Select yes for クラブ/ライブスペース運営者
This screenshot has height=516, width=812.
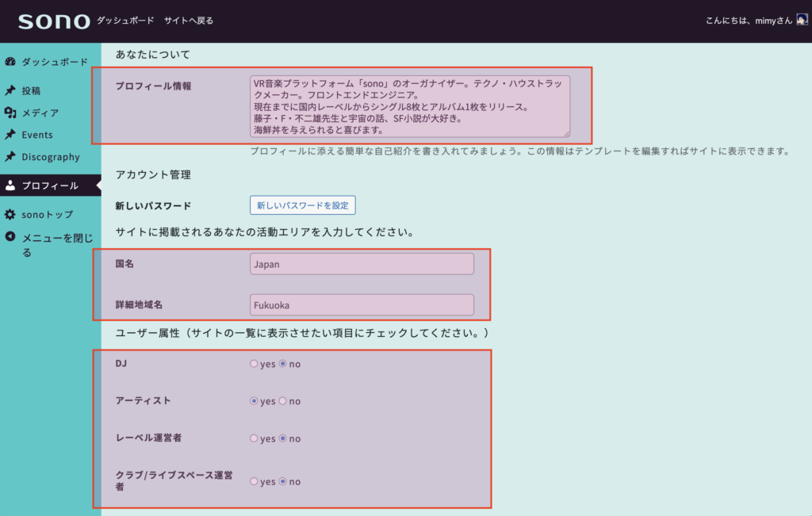[x=254, y=481]
